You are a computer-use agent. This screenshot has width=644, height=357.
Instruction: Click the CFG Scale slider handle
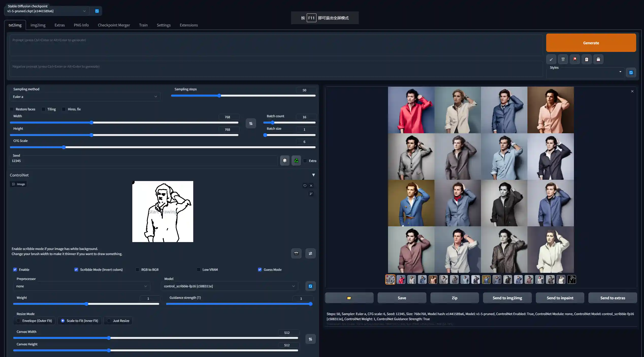point(64,147)
